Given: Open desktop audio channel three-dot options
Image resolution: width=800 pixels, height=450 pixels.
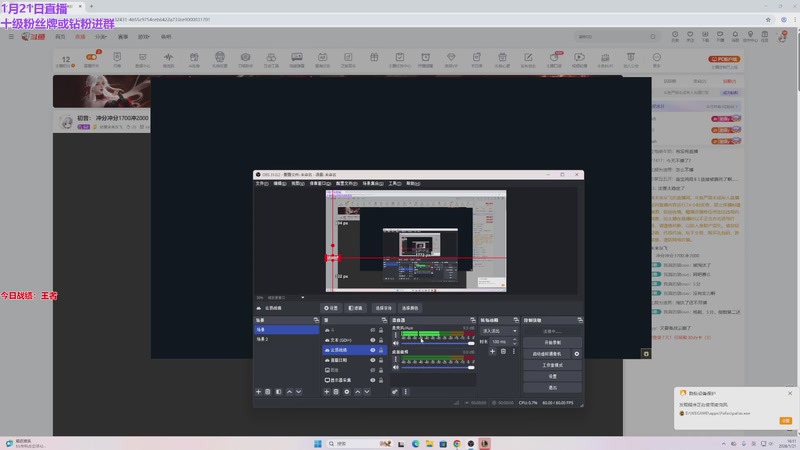Looking at the screenshot, I should (395, 359).
